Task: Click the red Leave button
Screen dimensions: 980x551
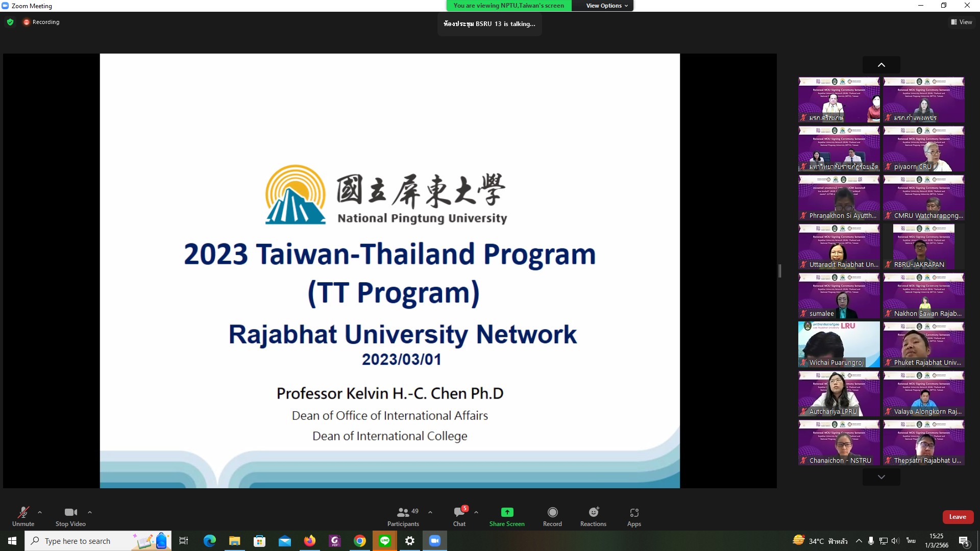Action: (958, 517)
